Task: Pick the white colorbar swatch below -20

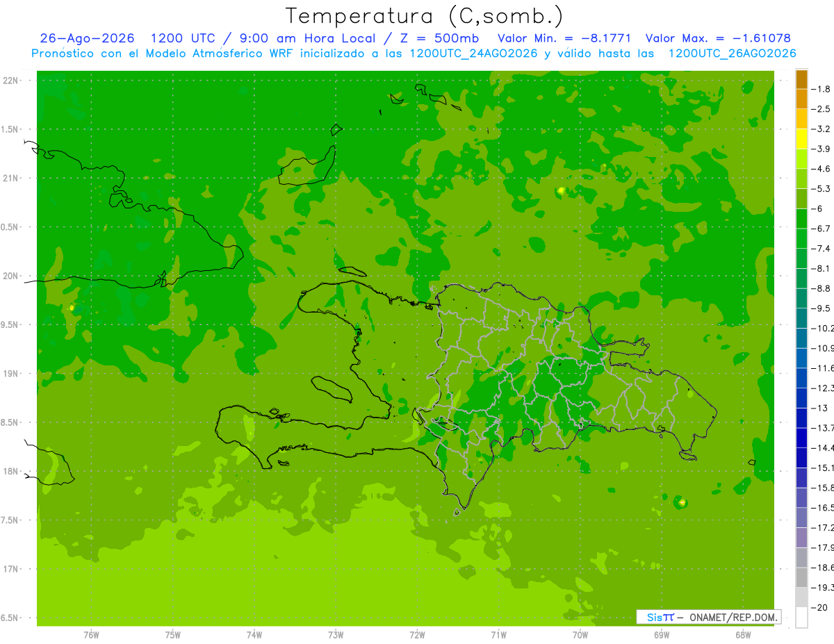Action: pyautogui.click(x=801, y=618)
